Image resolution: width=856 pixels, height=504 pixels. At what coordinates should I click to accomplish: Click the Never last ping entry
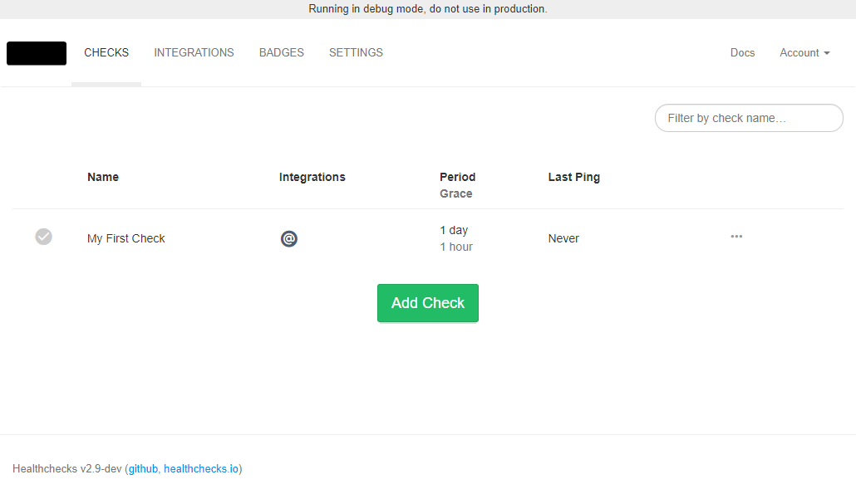[563, 238]
